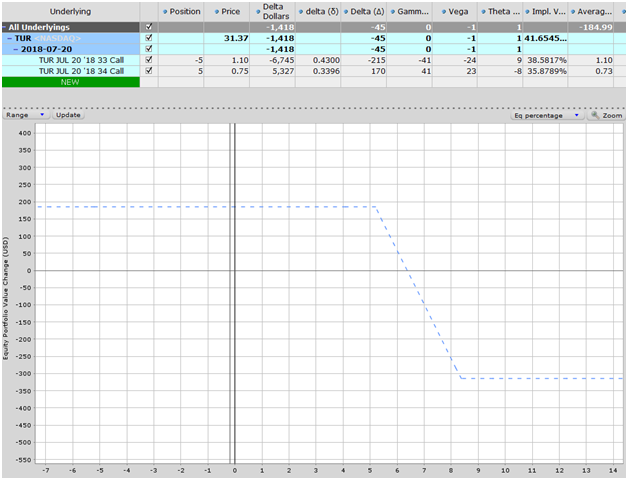628x480 pixels.
Task: Toggle the 2018-07-20 expiry checkbox
Action: (x=149, y=48)
